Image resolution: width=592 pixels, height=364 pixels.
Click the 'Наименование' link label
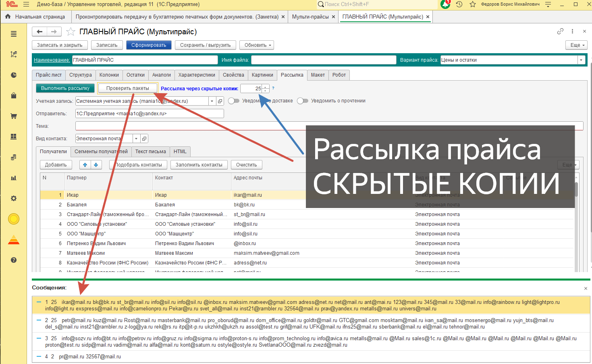point(52,60)
